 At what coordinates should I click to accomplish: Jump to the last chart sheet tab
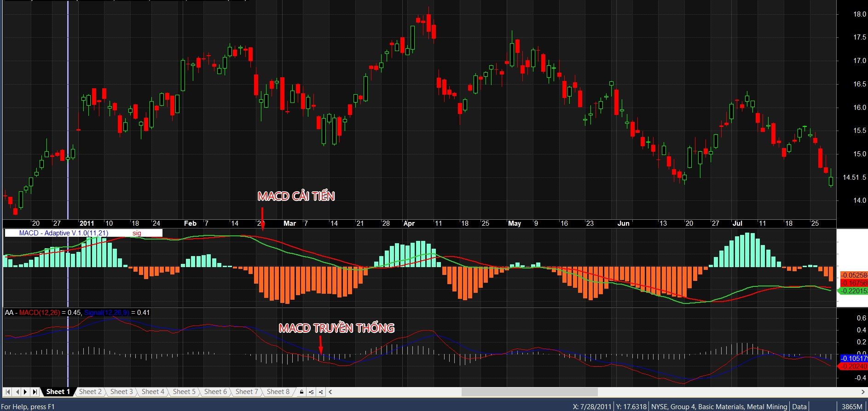pyautogui.click(x=35, y=392)
